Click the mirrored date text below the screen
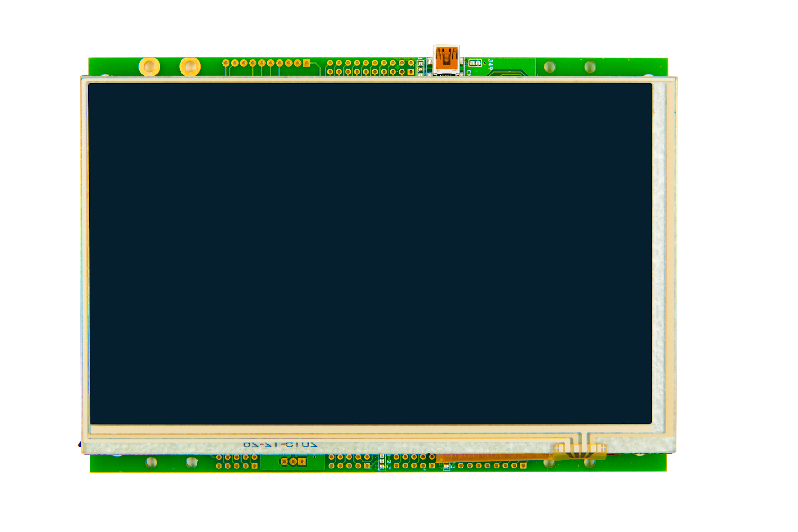This screenshot has height=532, width=798. coord(280,444)
